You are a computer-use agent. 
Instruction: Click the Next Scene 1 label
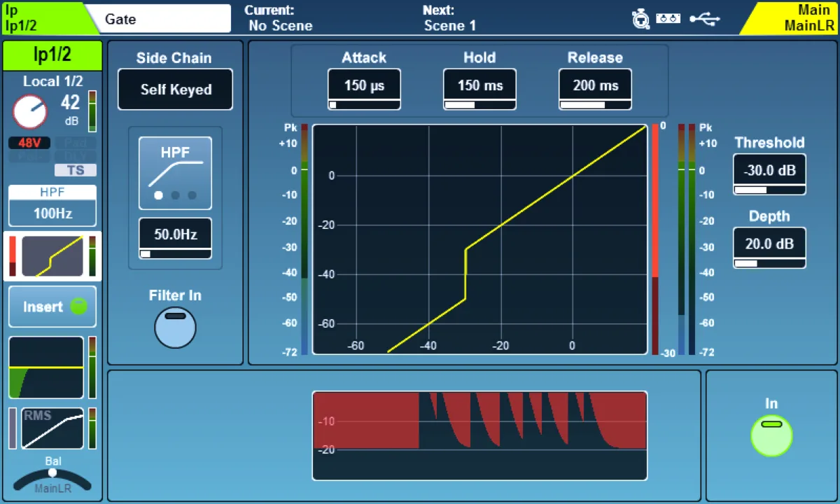449,18
